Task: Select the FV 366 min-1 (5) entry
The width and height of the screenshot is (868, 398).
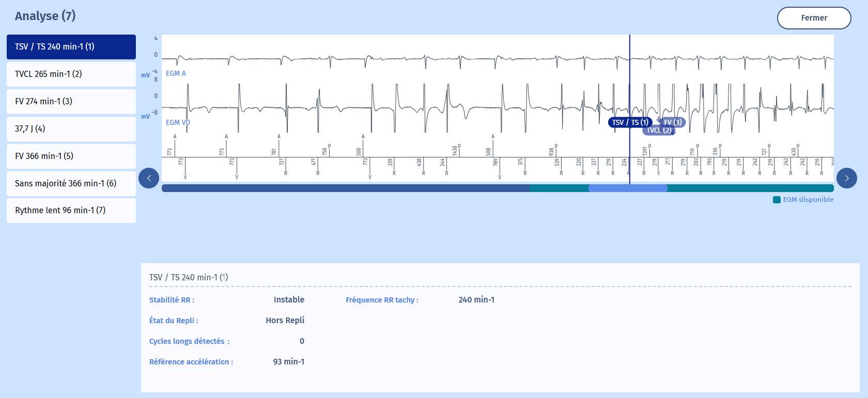Action: pos(71,156)
